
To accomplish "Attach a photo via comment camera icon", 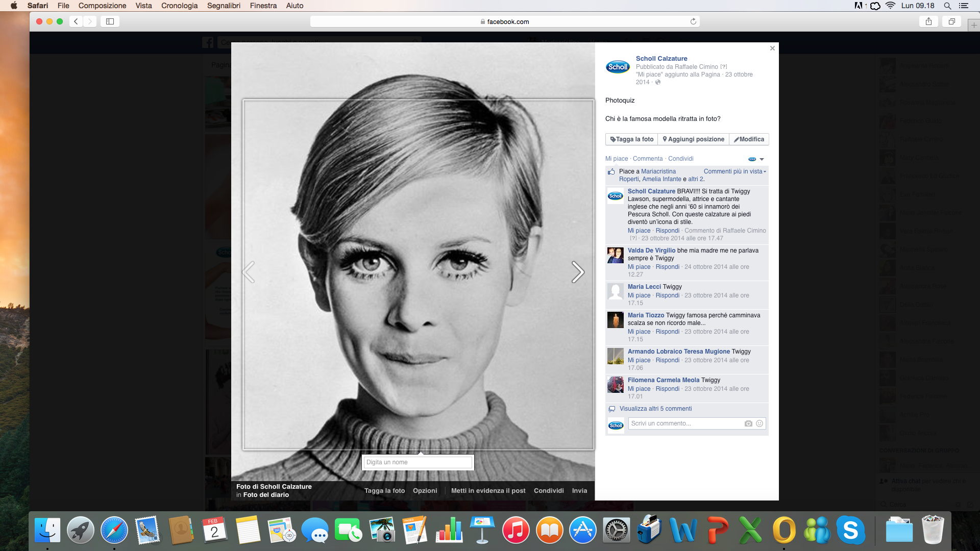I will [x=748, y=423].
